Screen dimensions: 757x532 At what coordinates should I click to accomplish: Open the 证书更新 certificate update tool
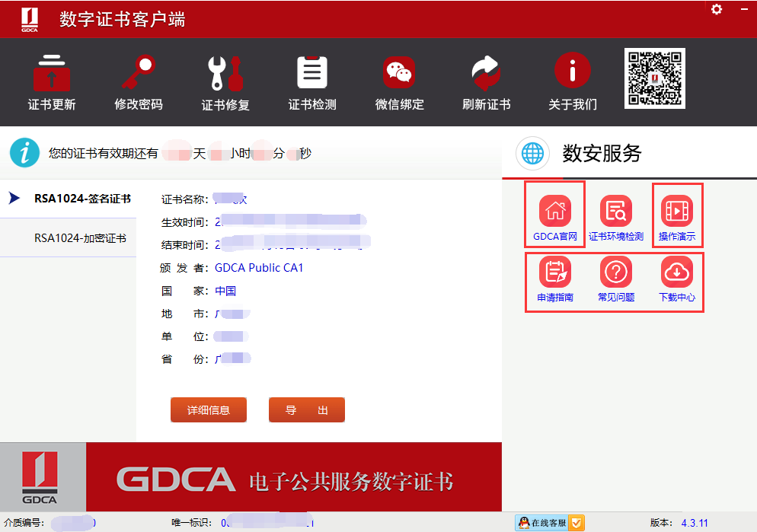52,82
